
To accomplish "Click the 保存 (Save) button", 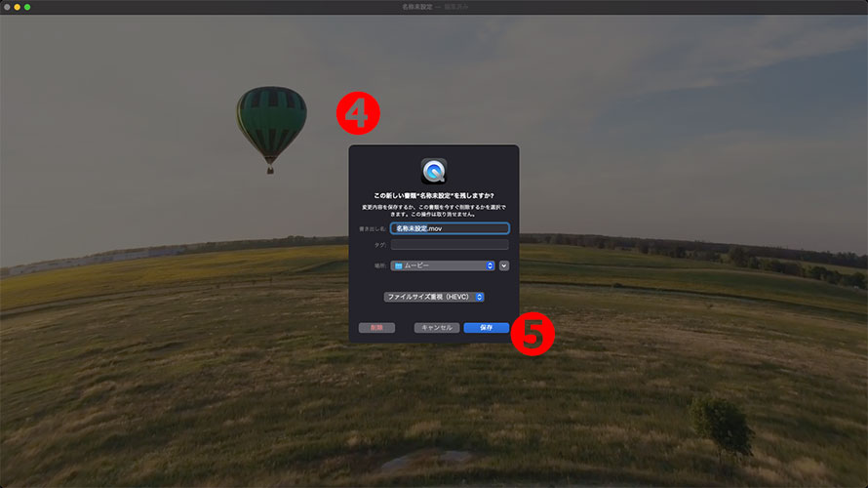I will pyautogui.click(x=486, y=328).
